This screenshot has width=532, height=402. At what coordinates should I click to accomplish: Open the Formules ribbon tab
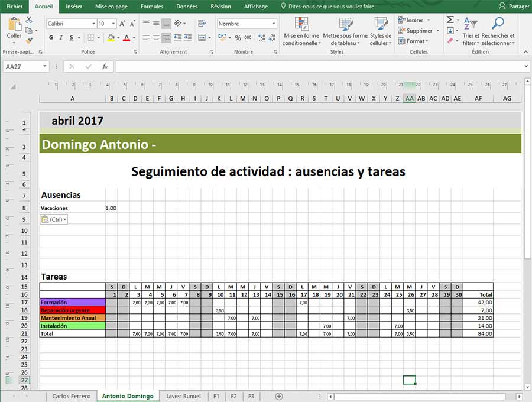(152, 6)
